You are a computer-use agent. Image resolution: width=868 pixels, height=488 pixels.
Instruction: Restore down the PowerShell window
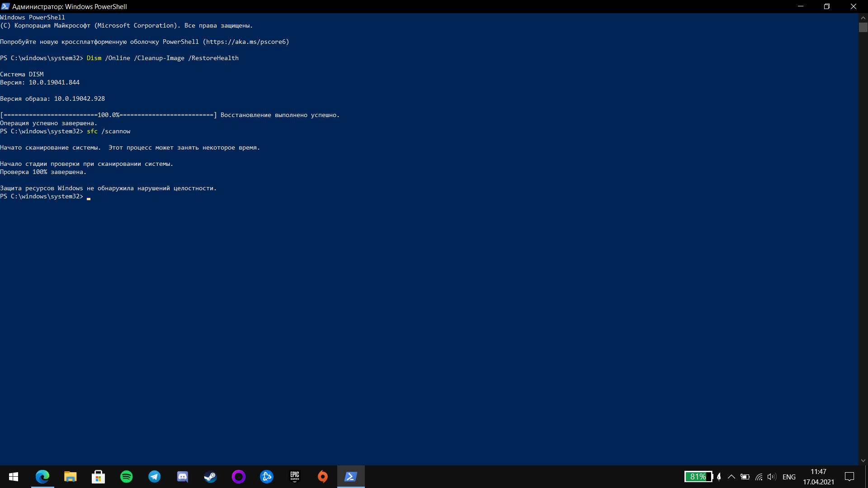pos(827,6)
